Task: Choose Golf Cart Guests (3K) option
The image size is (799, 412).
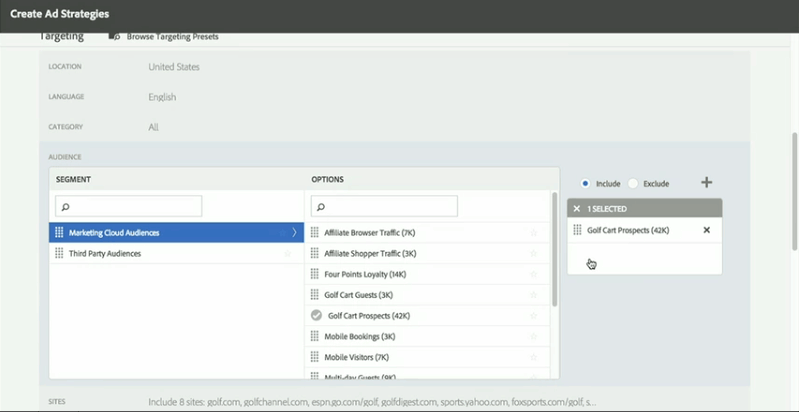Action: click(x=427, y=295)
